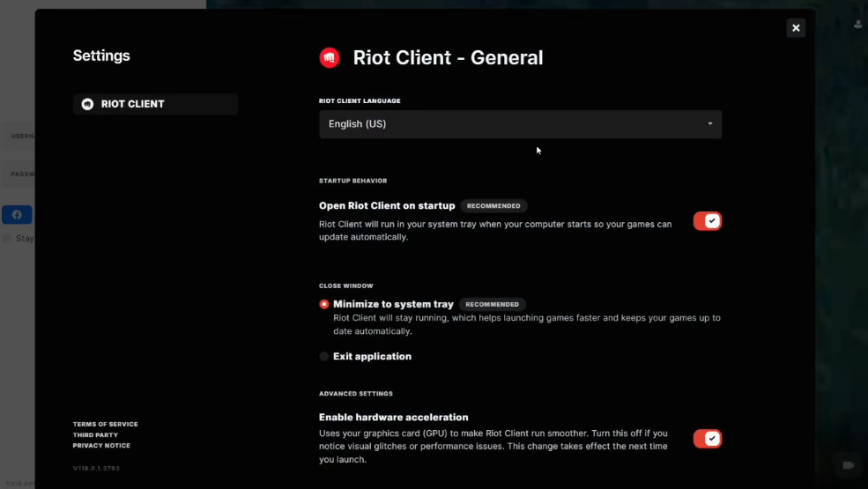
Task: Click the arrow on the English (US) selector
Action: click(x=710, y=124)
